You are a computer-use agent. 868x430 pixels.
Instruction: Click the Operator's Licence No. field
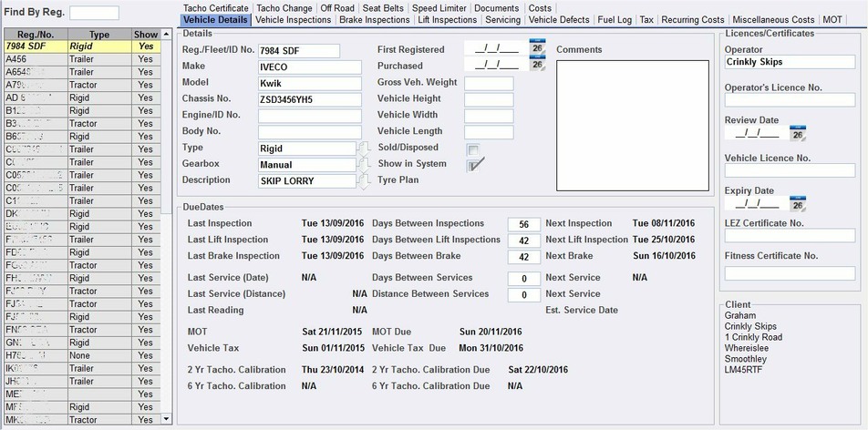pyautogui.click(x=790, y=100)
